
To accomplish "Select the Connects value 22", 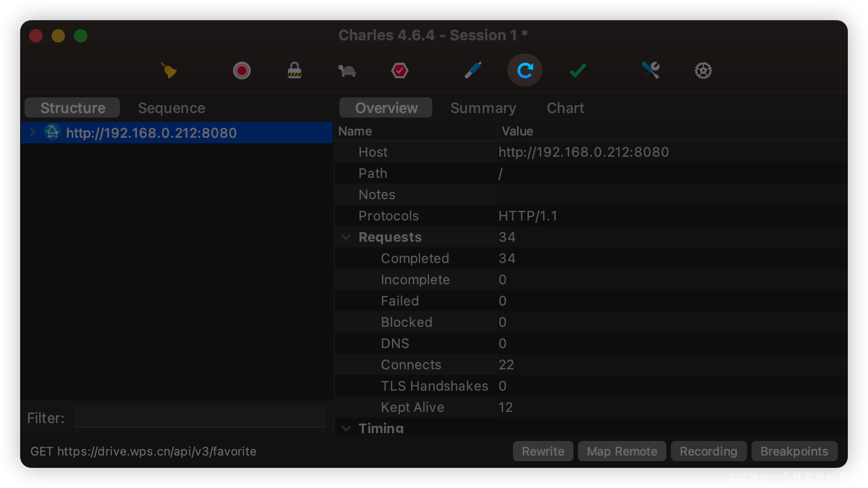I will click(x=506, y=365).
